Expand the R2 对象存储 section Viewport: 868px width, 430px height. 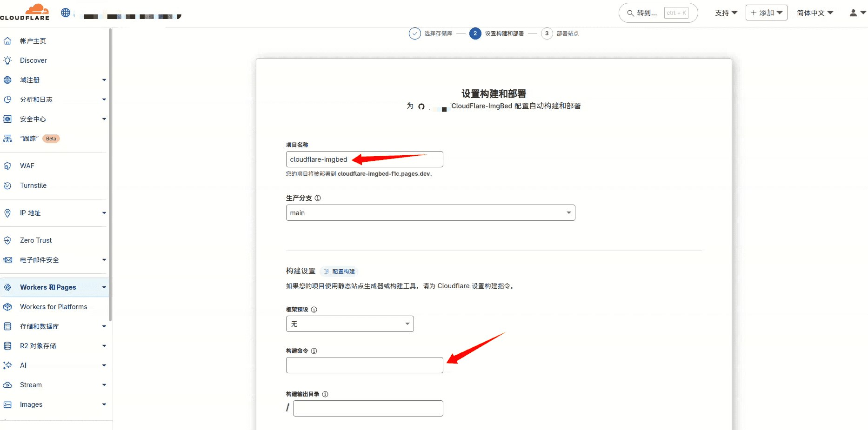coord(104,346)
